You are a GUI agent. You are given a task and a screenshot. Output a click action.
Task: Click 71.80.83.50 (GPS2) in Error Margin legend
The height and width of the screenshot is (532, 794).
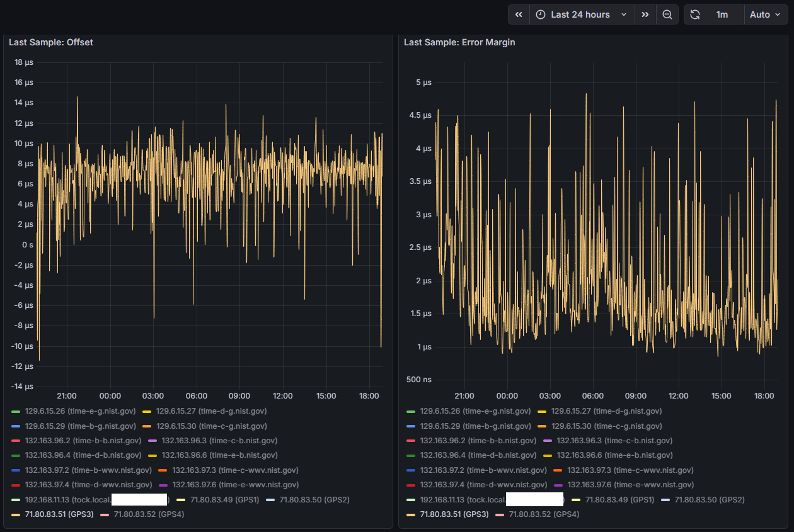[x=710, y=500]
